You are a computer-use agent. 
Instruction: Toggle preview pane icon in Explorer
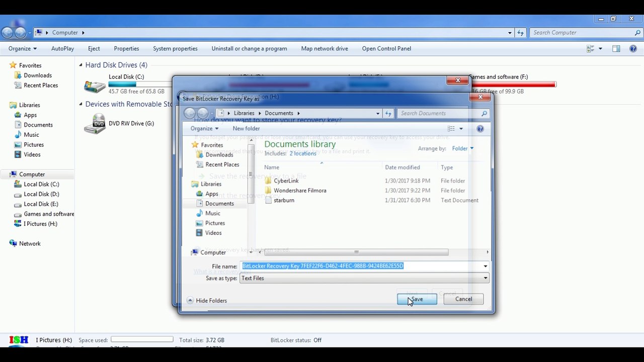coord(616,49)
